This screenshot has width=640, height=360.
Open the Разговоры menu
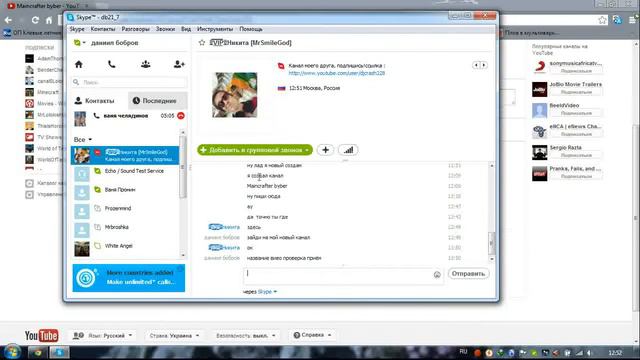[136, 29]
